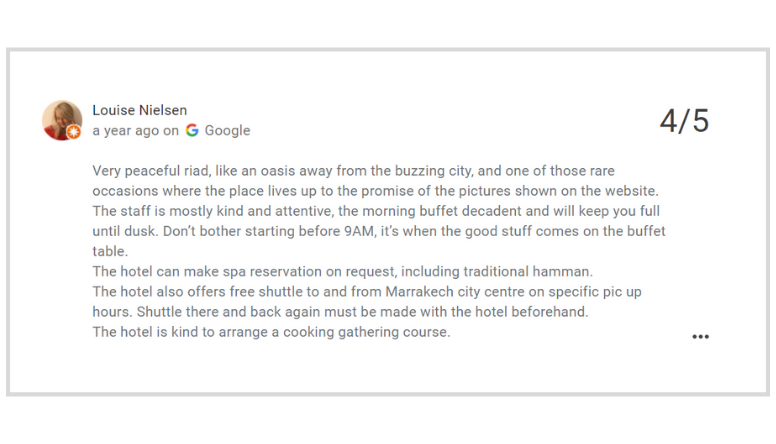Click the line starting "Very peaceful riad"
Screen dimensions: 776x444
(x=353, y=171)
